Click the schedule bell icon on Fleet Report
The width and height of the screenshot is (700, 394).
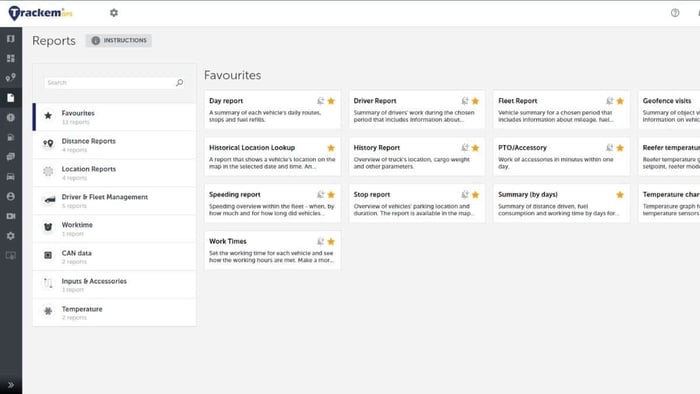(609, 101)
